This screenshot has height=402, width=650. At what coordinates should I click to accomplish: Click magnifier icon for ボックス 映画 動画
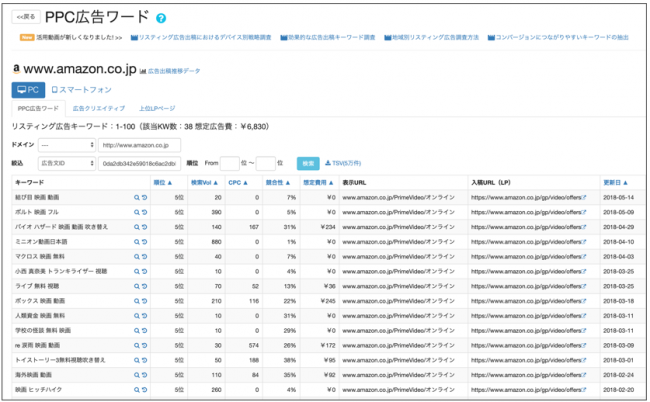tap(136, 301)
